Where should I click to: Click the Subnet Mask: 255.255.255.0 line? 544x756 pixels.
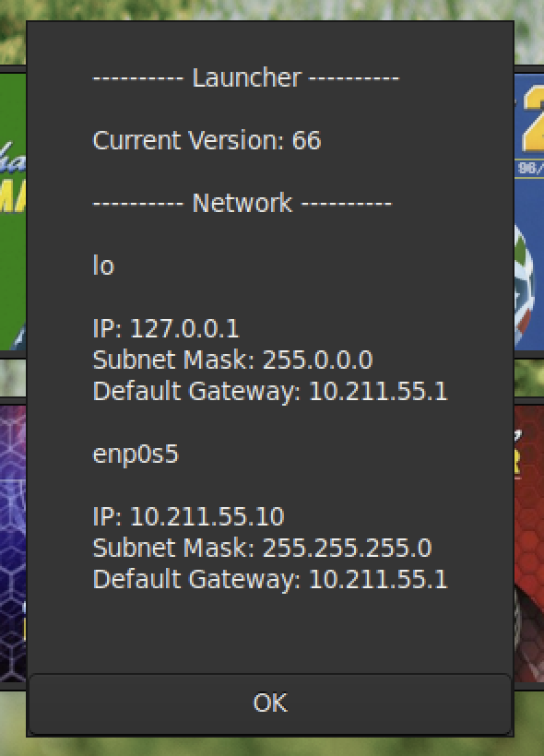coord(262,548)
